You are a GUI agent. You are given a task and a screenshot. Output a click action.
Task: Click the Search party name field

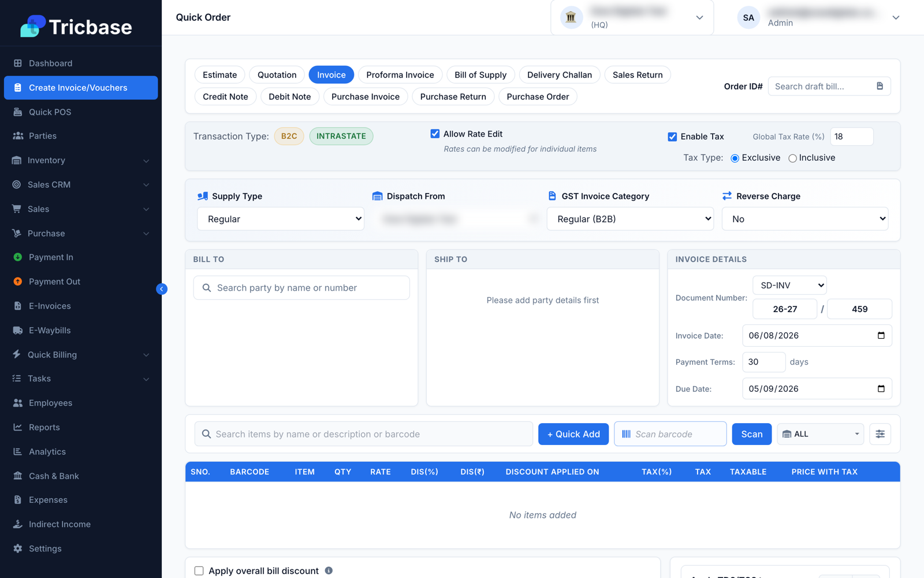coord(301,288)
